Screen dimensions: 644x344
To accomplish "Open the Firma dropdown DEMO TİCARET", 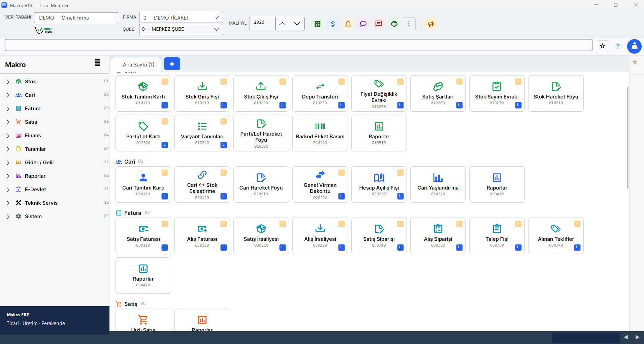I will 181,18.
